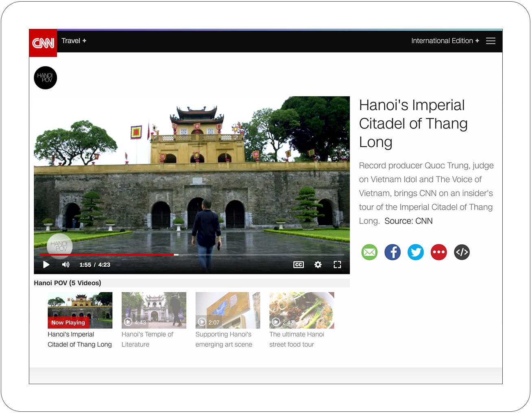Seek on the video progress bar

tap(192, 254)
